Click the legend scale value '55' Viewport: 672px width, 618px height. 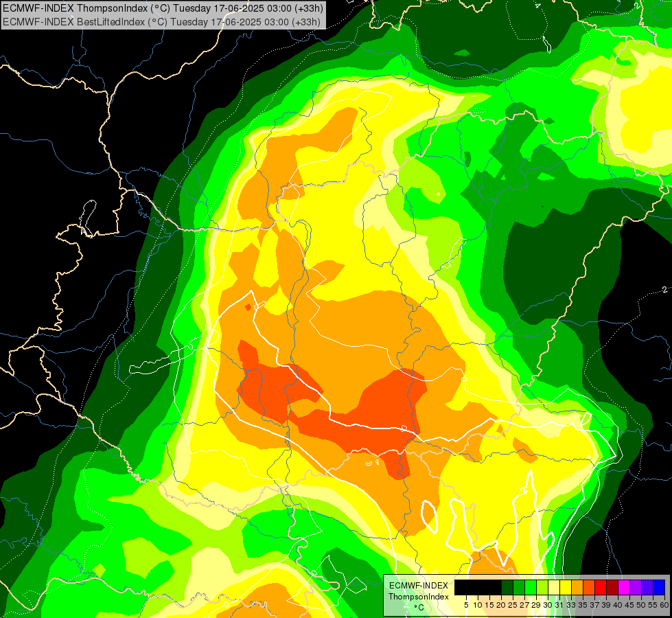click(653, 605)
